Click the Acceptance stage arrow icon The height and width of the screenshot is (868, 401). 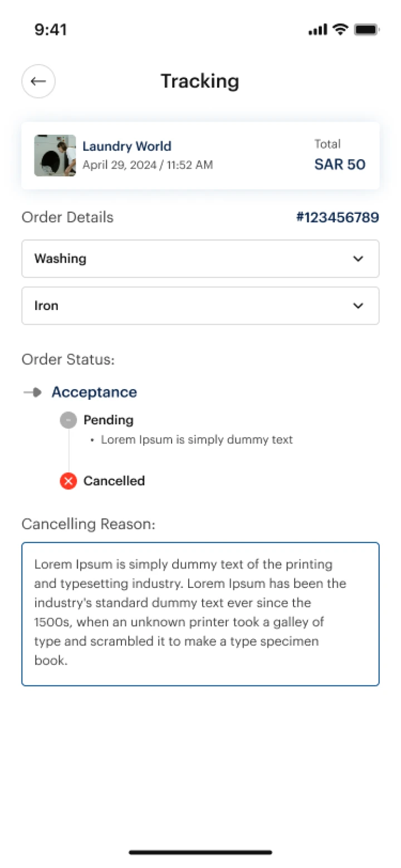(x=33, y=393)
